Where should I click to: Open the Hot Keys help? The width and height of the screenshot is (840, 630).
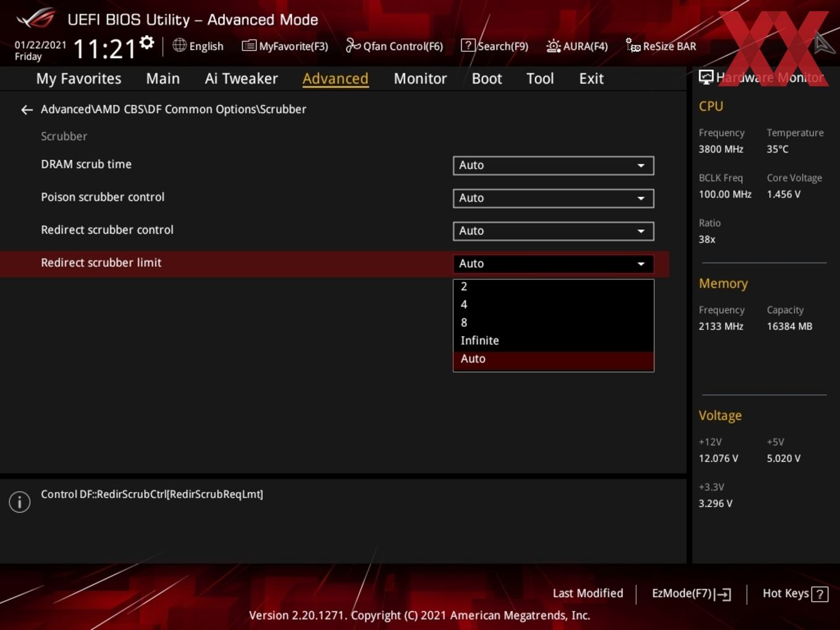coord(795,594)
